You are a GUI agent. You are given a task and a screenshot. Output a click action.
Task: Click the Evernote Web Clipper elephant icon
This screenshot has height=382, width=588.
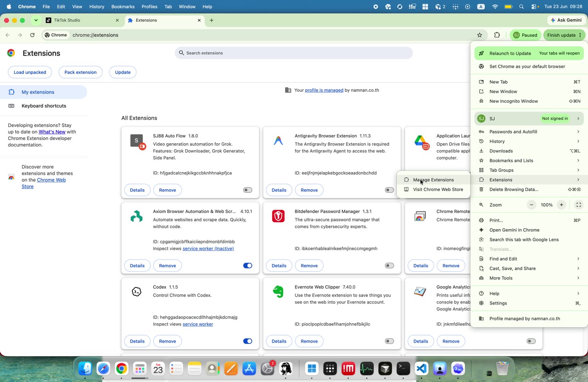pos(278,292)
